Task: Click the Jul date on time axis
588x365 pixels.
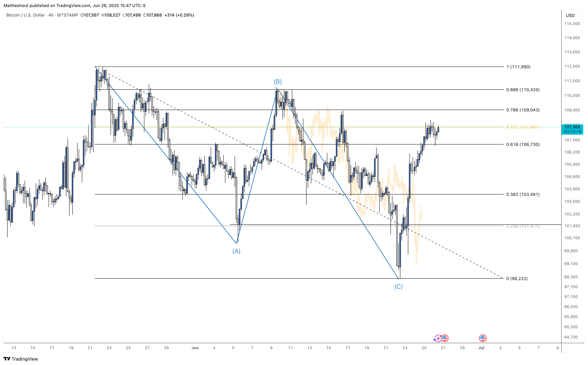Action: tap(481, 348)
